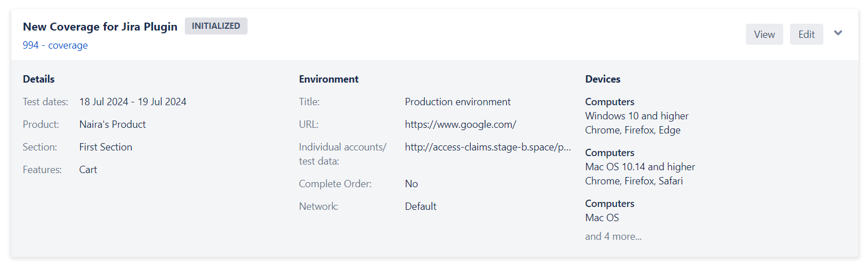Click the Features label
This screenshot has width=868, height=263.
tap(42, 170)
